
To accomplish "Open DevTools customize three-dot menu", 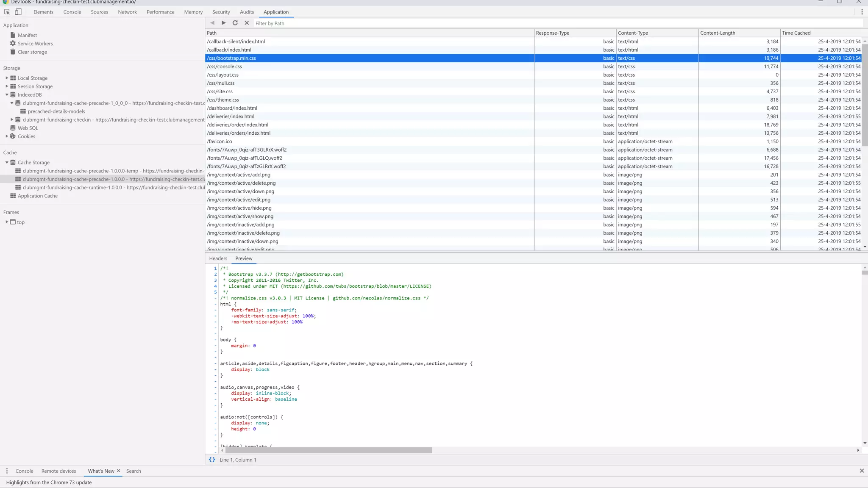I will (862, 12).
